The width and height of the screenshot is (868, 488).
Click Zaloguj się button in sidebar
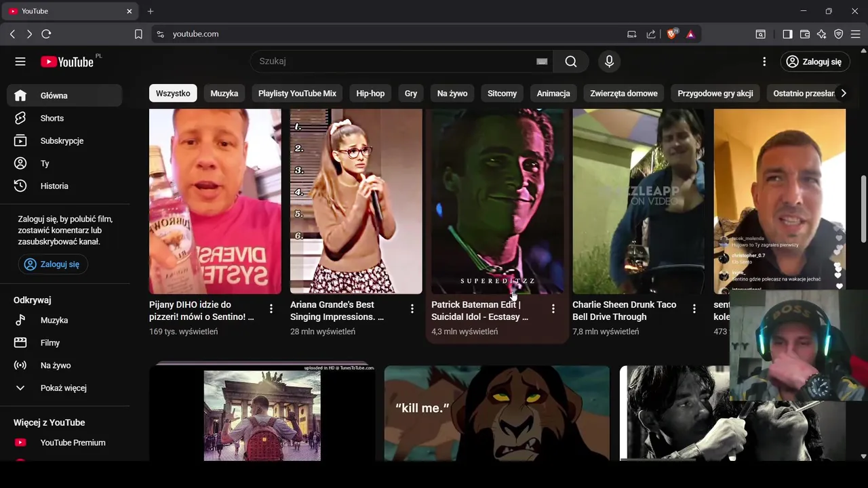coord(53,264)
